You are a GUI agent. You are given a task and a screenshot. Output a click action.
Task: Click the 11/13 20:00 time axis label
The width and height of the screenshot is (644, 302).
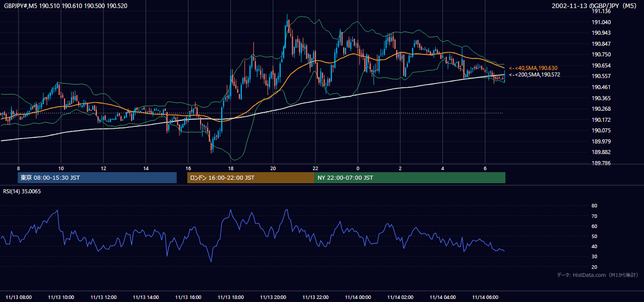273,297
